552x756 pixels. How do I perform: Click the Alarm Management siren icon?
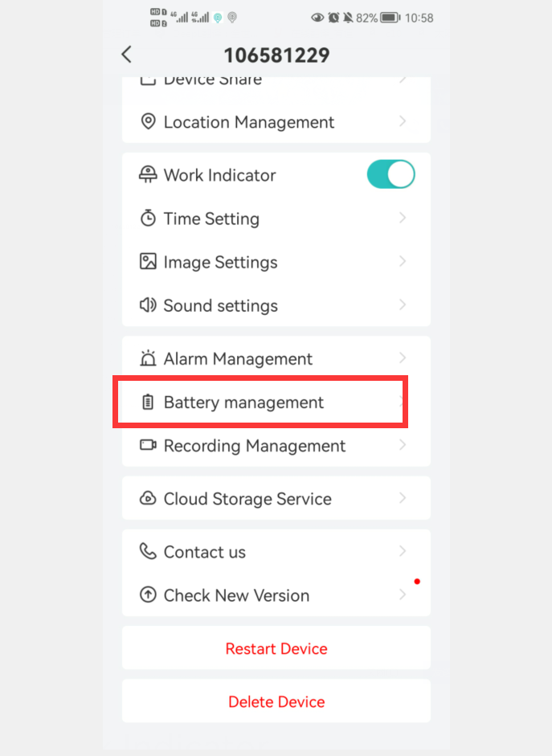click(x=148, y=358)
